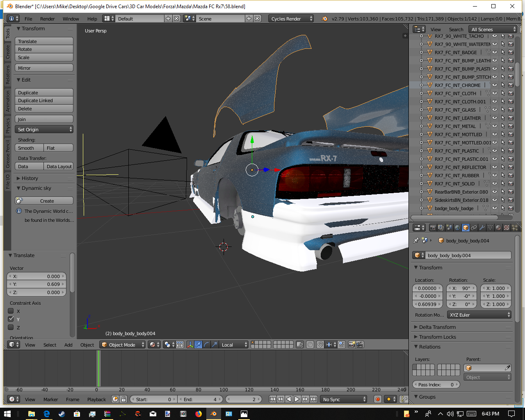Jump to the first frame
Image resolution: width=525 pixels, height=420 pixels.
click(272, 399)
